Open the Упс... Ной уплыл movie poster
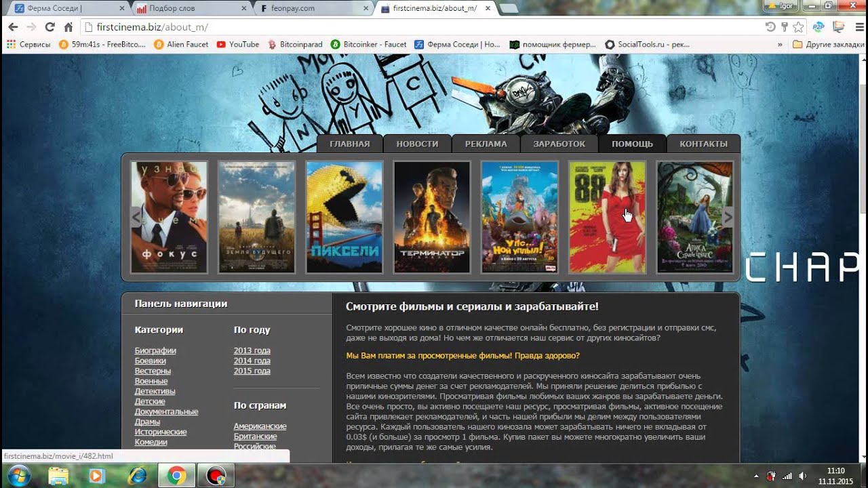The image size is (868, 488). tap(520, 217)
